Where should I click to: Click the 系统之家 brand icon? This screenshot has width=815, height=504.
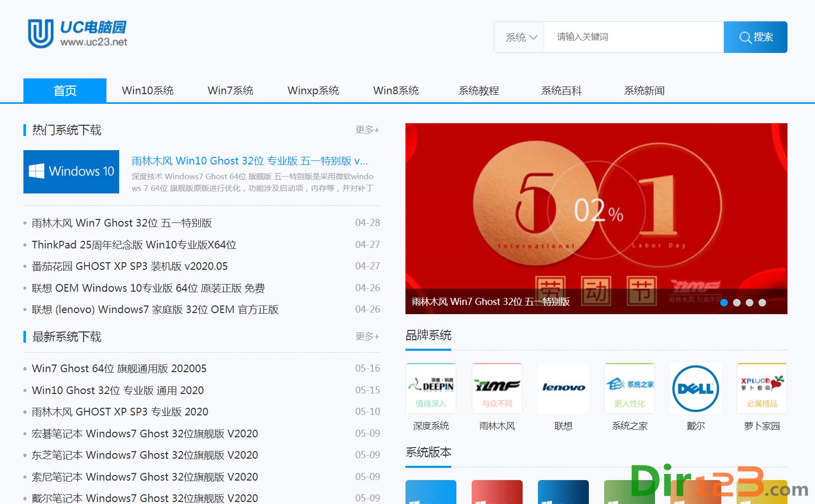point(630,388)
